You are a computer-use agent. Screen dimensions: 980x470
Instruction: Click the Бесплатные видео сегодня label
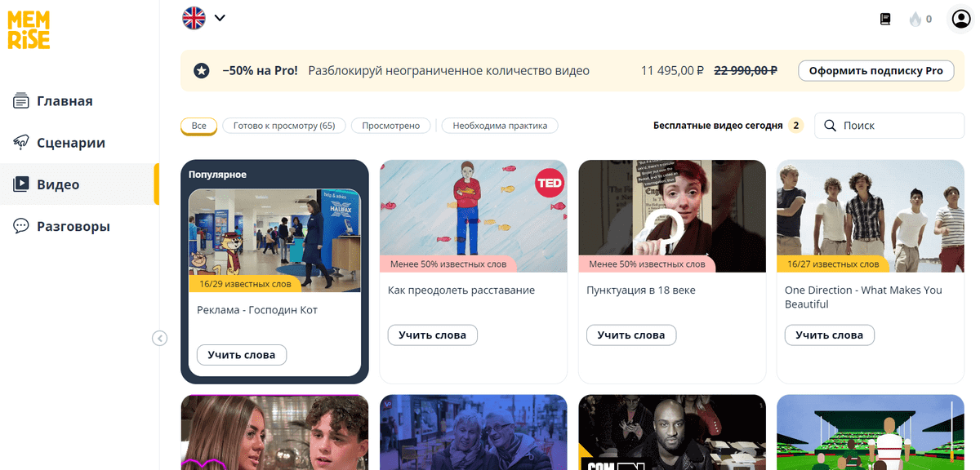tap(718, 126)
